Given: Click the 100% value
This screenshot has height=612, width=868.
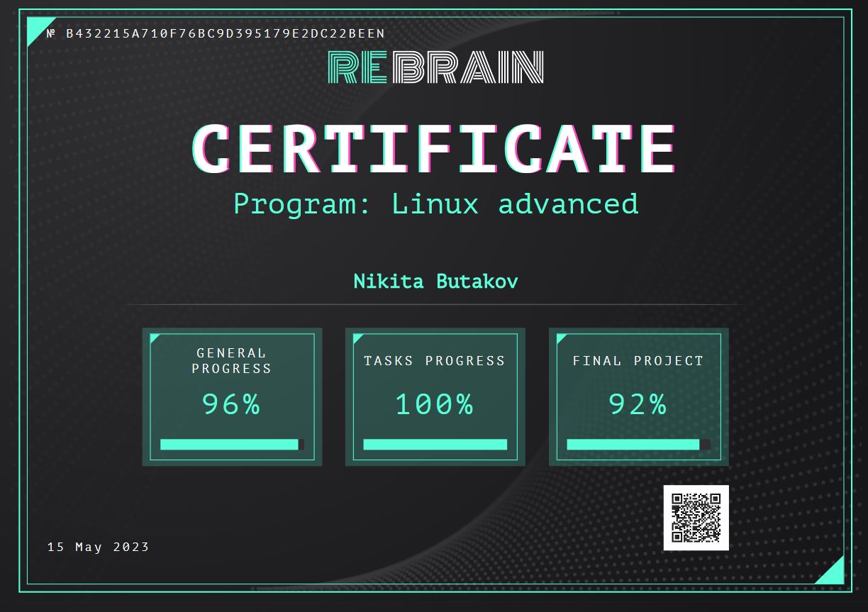Looking at the screenshot, I should coord(434,404).
